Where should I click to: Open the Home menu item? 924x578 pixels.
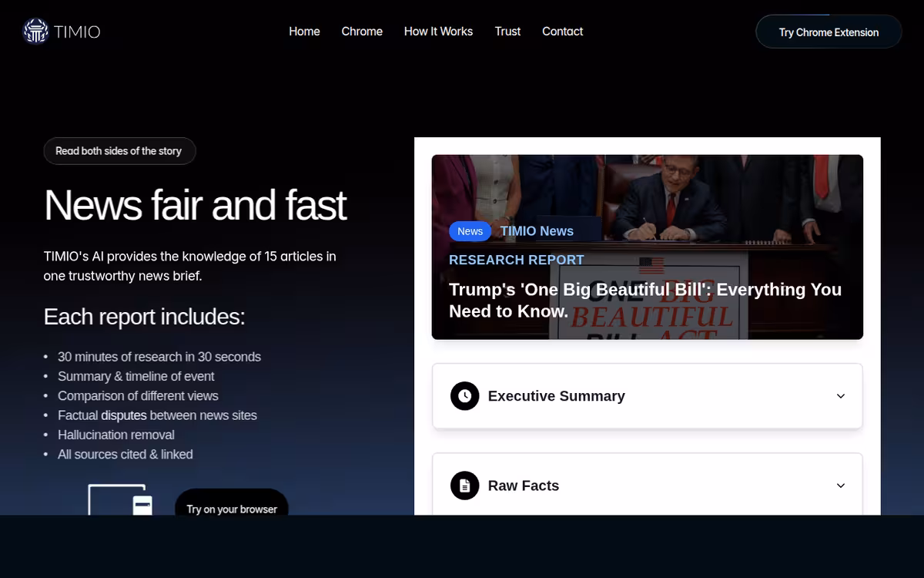(304, 32)
